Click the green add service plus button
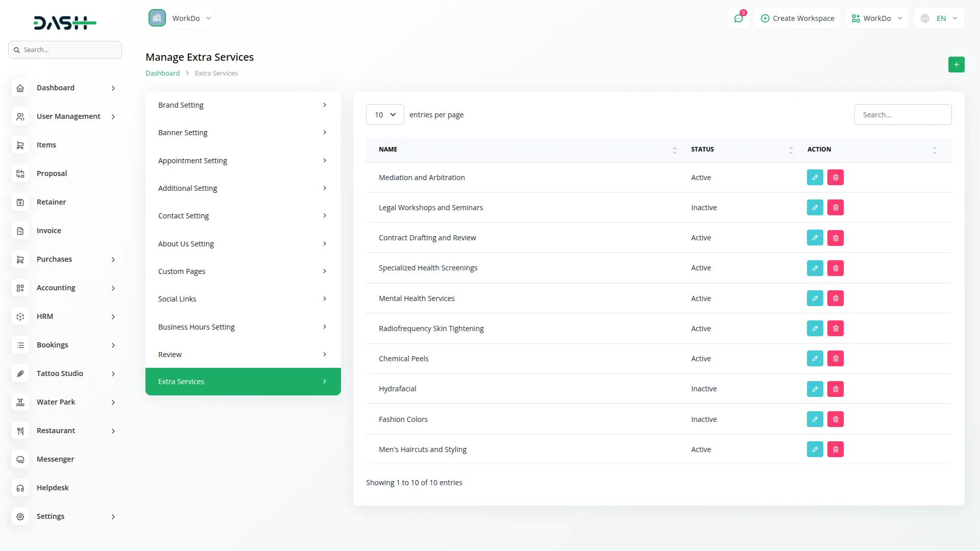The width and height of the screenshot is (980, 551). click(956, 65)
